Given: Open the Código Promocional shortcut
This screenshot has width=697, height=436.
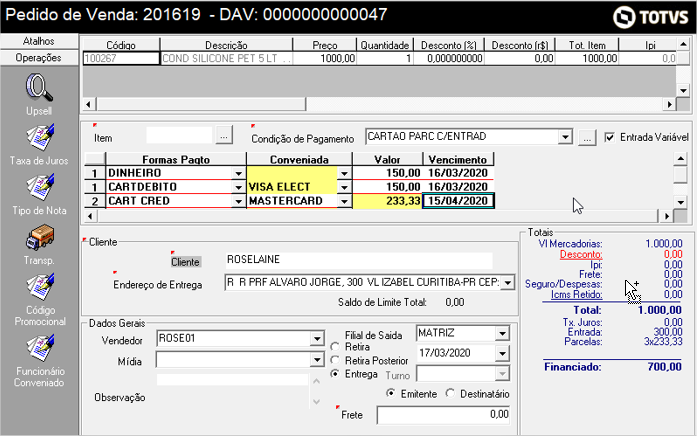Looking at the screenshot, I should point(40,287).
